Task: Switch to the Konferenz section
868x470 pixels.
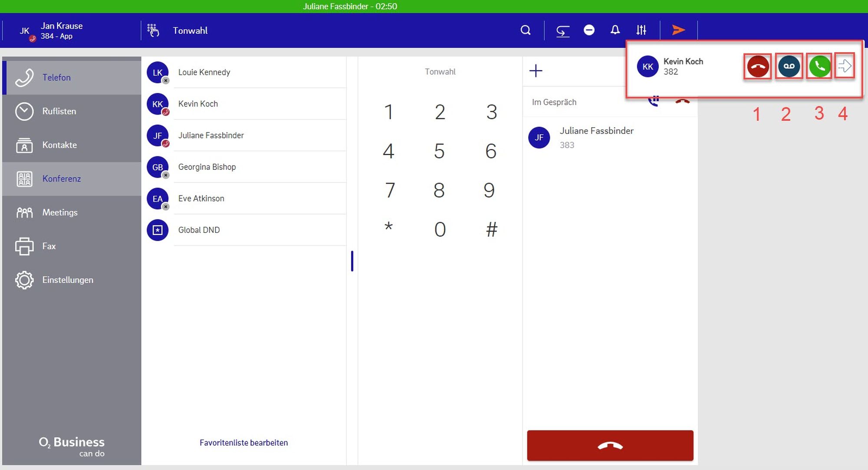Action: (x=61, y=179)
